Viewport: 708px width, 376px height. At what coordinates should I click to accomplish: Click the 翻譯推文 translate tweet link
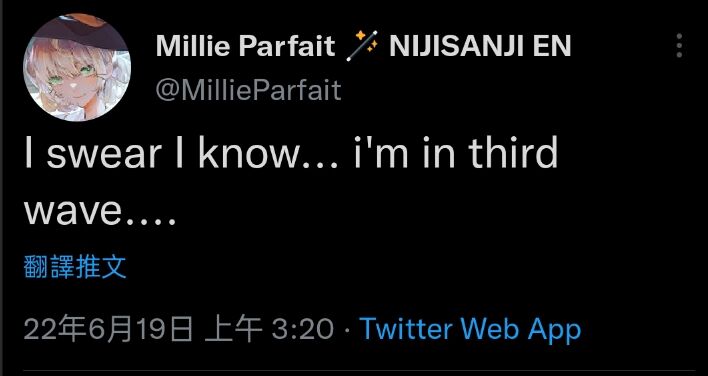click(x=75, y=267)
